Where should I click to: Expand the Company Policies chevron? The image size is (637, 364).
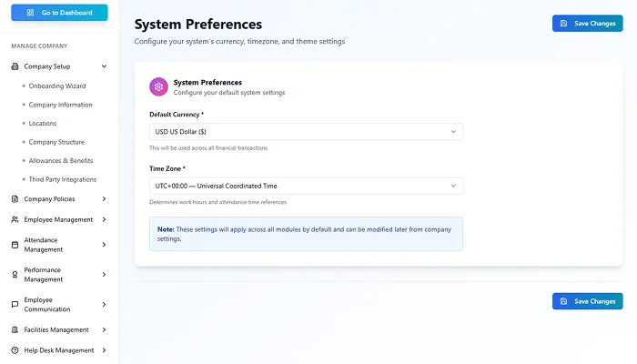pyautogui.click(x=104, y=199)
